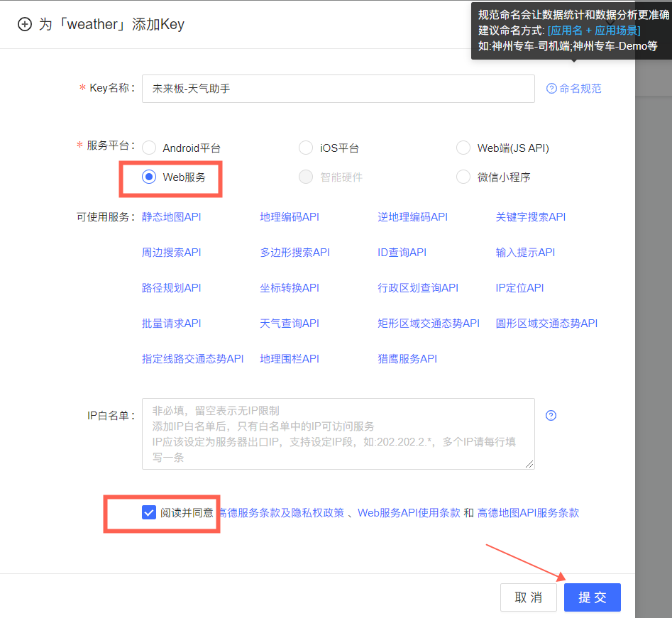Select the 智能硬件 radio button

(306, 177)
